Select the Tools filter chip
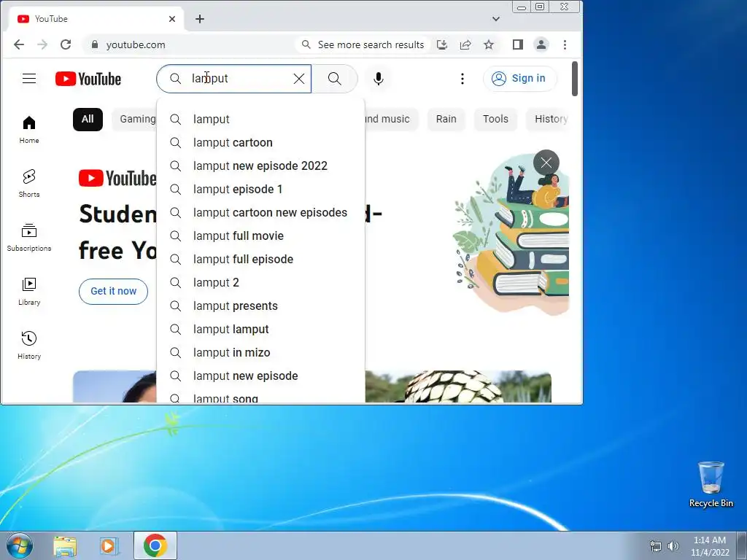The width and height of the screenshot is (747, 560). (x=495, y=119)
